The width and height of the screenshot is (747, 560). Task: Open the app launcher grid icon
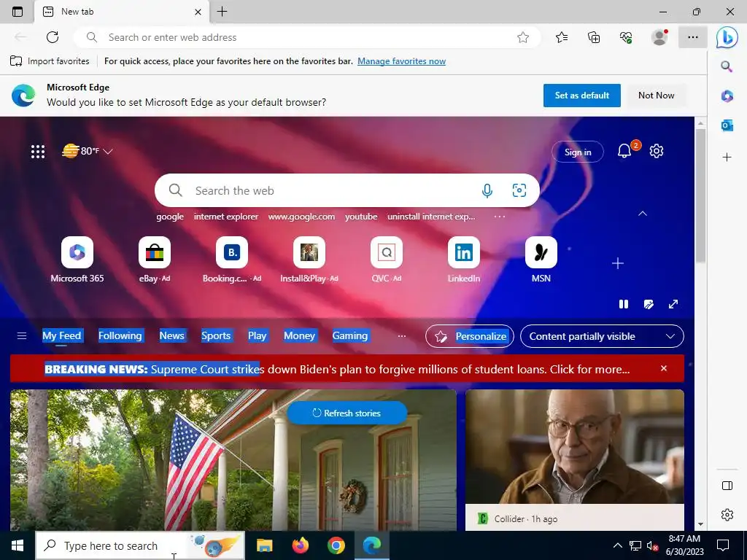tap(38, 152)
